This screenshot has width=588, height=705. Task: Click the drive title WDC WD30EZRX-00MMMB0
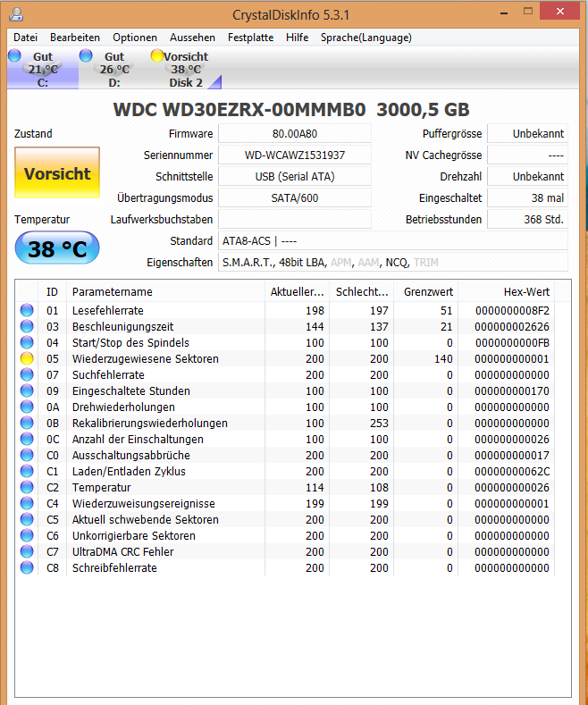[239, 110]
